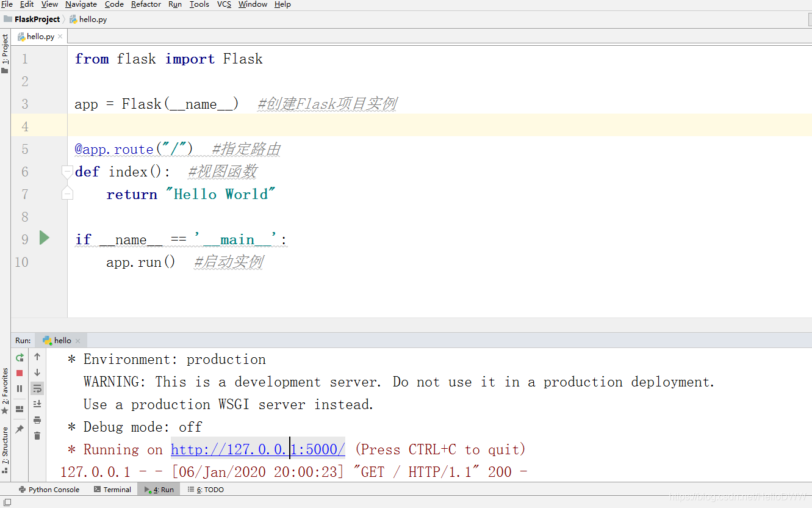
Task: Open the VCS menu
Action: pos(224,4)
